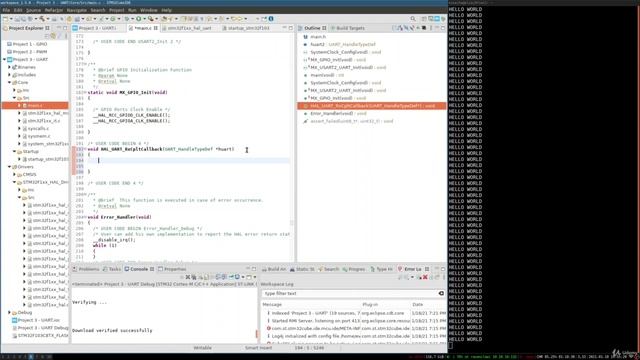Click the red Delete Log icon
The image size is (640, 360).
point(425,277)
